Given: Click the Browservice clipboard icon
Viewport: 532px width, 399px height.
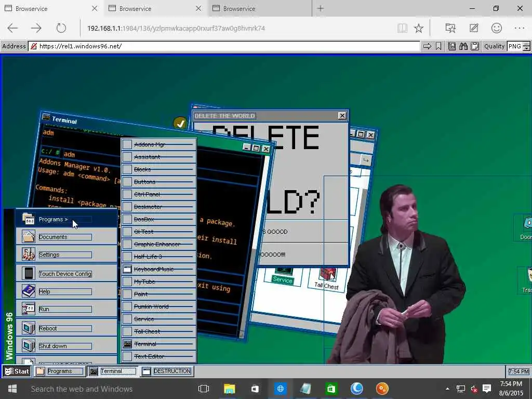Looking at the screenshot, I should pyautogui.click(x=475, y=46).
